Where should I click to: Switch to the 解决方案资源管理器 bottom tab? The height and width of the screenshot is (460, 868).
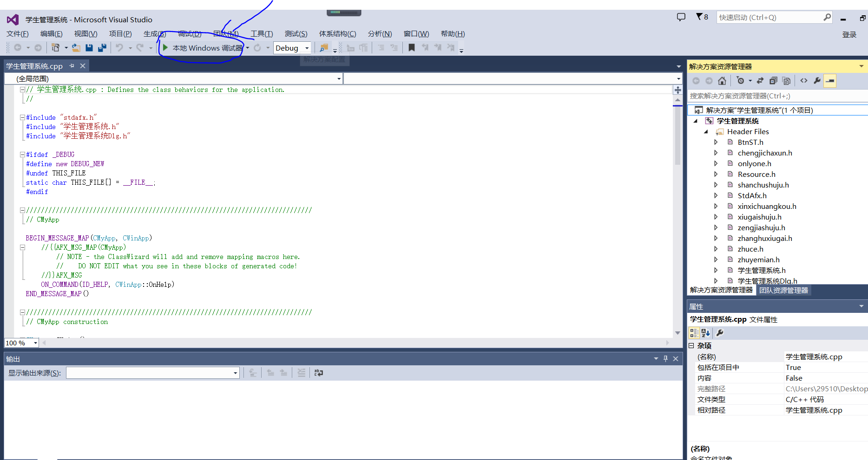tap(721, 290)
